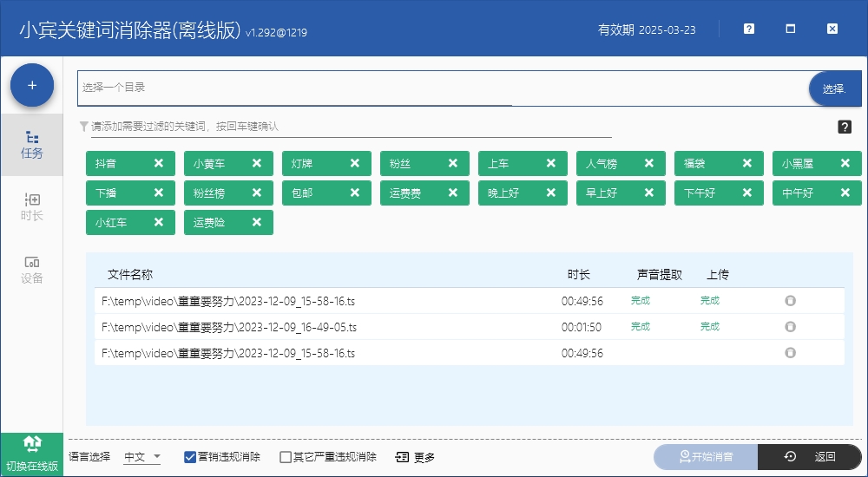Click the 返回 button
The height and width of the screenshot is (477, 868).
(x=810, y=456)
